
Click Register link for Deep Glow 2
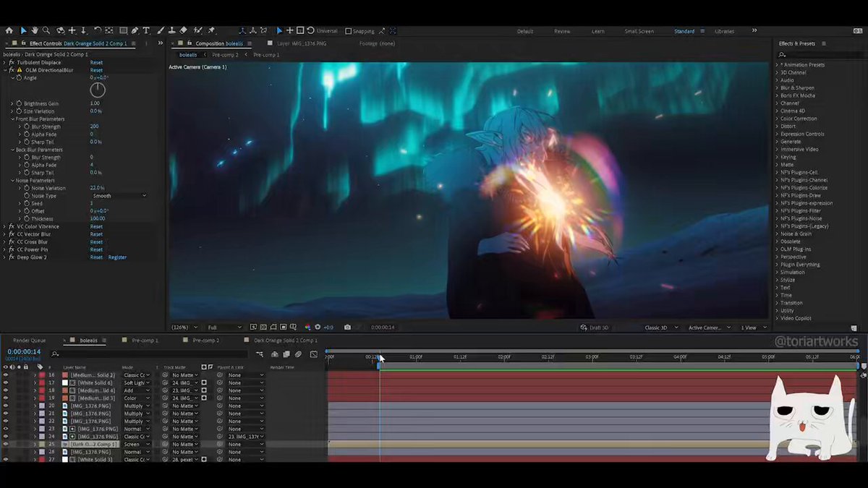(x=117, y=257)
